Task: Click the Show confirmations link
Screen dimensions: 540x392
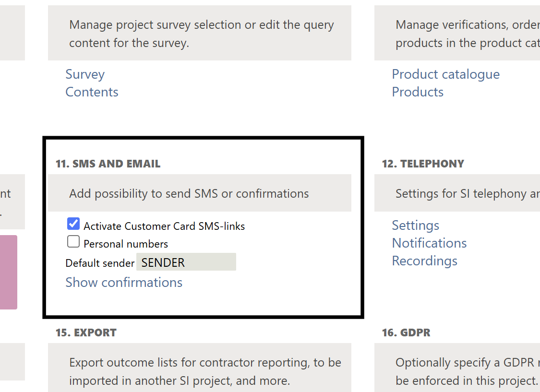Action: (124, 283)
